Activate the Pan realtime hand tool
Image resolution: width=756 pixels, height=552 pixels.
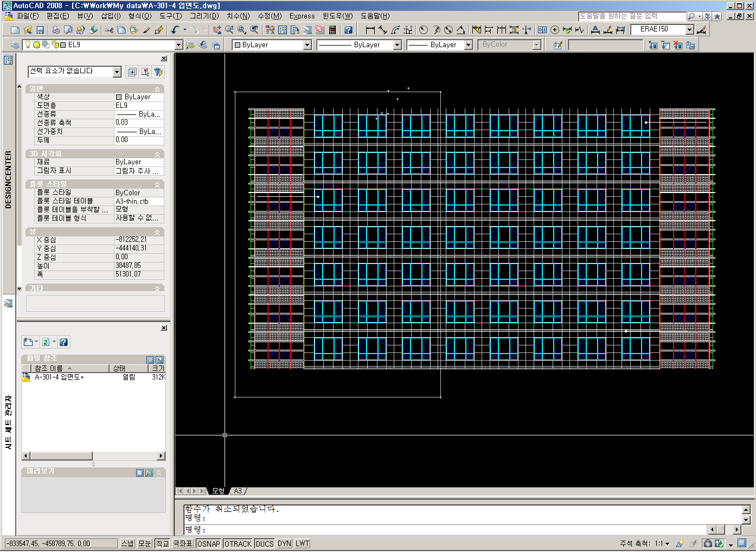[x=217, y=30]
